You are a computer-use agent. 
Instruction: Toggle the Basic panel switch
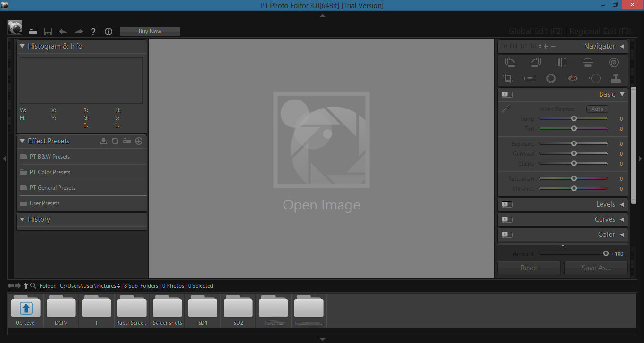pyautogui.click(x=507, y=94)
